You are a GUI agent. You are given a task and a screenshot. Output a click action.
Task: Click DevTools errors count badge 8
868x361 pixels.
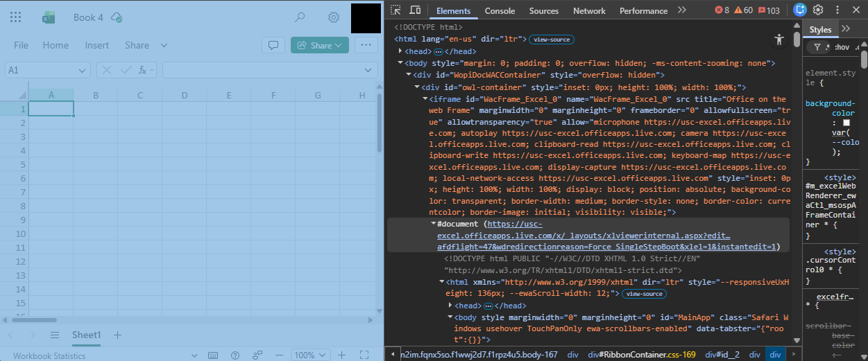coord(722,10)
